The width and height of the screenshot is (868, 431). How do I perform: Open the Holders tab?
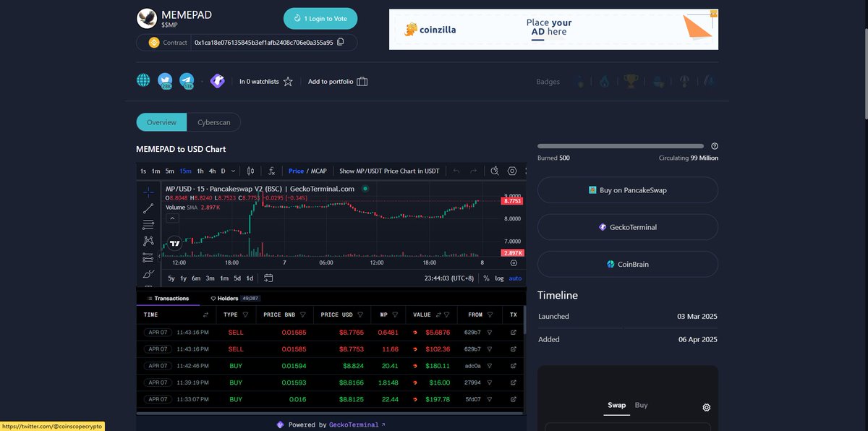click(235, 298)
